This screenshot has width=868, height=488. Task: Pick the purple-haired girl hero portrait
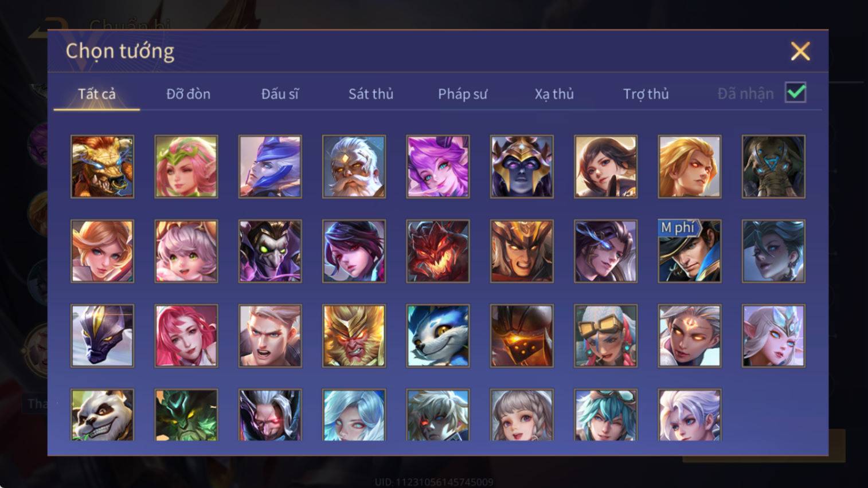point(437,167)
